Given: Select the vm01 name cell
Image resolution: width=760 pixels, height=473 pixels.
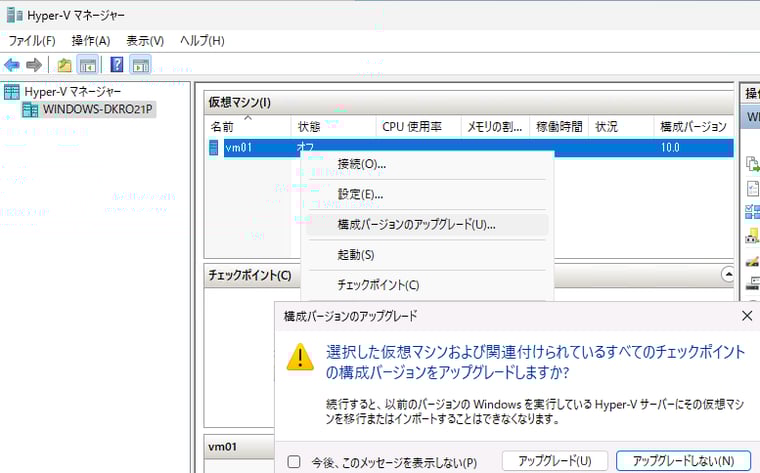Looking at the screenshot, I should tap(239, 147).
